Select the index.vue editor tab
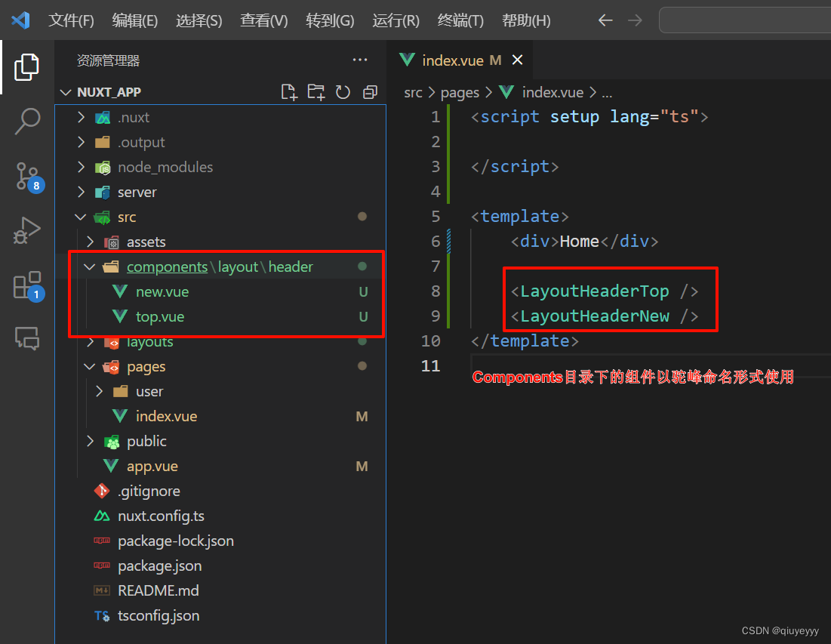 [x=460, y=60]
